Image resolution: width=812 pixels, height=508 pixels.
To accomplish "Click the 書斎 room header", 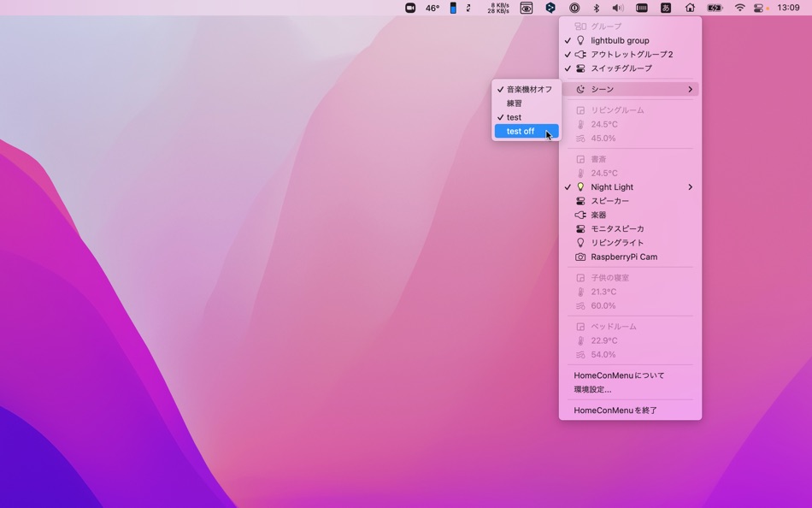I will [x=630, y=159].
